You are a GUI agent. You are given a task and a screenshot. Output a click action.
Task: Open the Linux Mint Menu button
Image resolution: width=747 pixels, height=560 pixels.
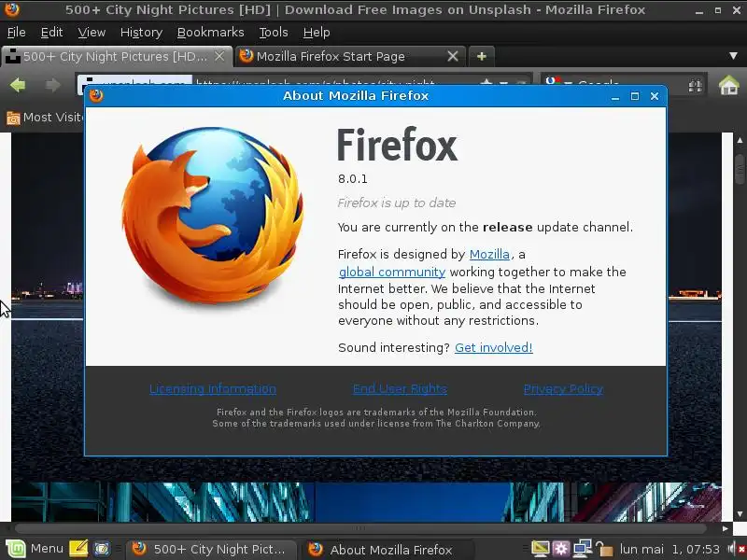point(35,549)
